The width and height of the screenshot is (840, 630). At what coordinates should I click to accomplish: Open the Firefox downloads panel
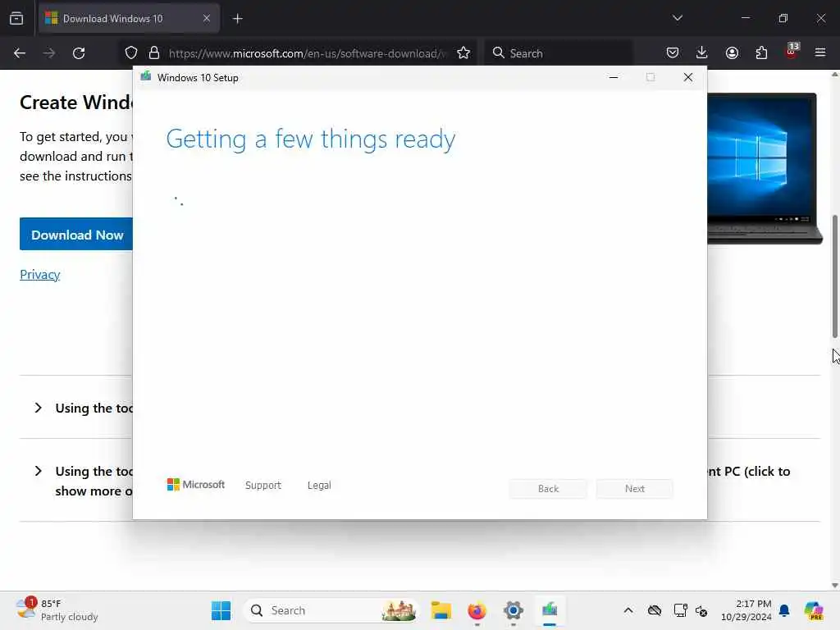click(x=702, y=53)
